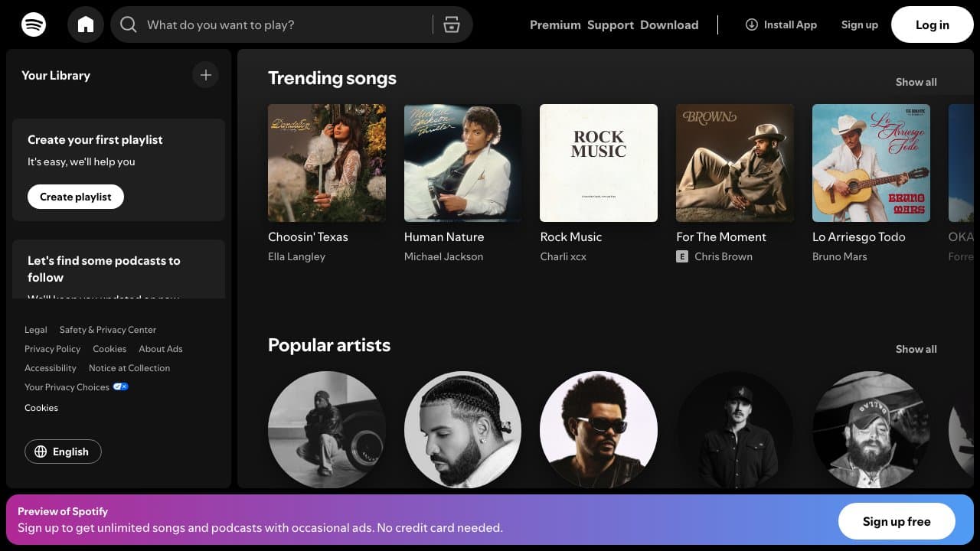Click the Spotify logo icon

34,24
